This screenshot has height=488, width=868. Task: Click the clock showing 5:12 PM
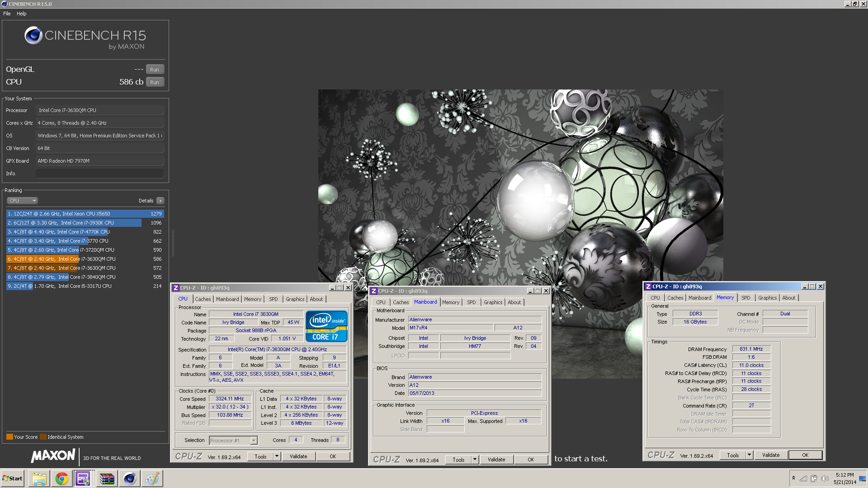844,475
